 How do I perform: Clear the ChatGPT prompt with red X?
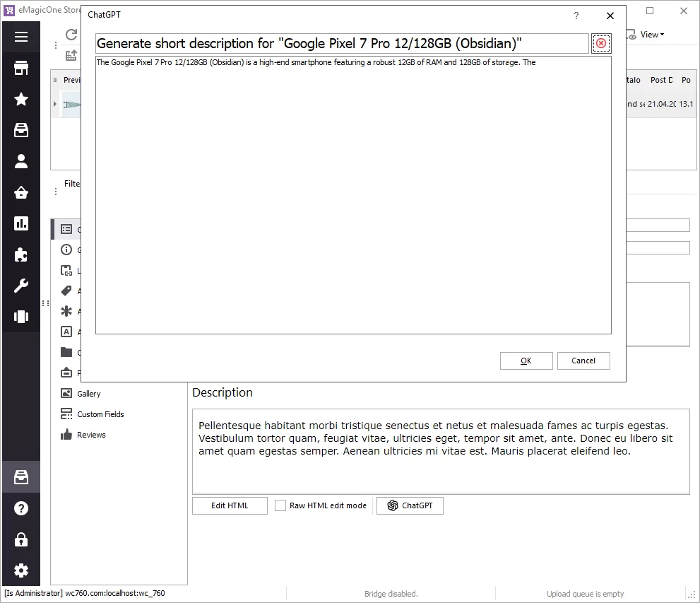click(601, 44)
